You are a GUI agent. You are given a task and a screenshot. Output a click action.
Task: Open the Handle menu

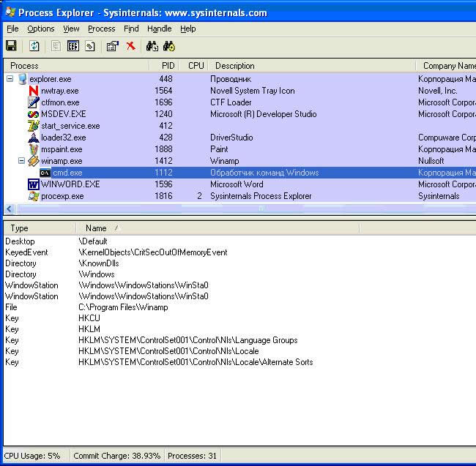(159, 29)
